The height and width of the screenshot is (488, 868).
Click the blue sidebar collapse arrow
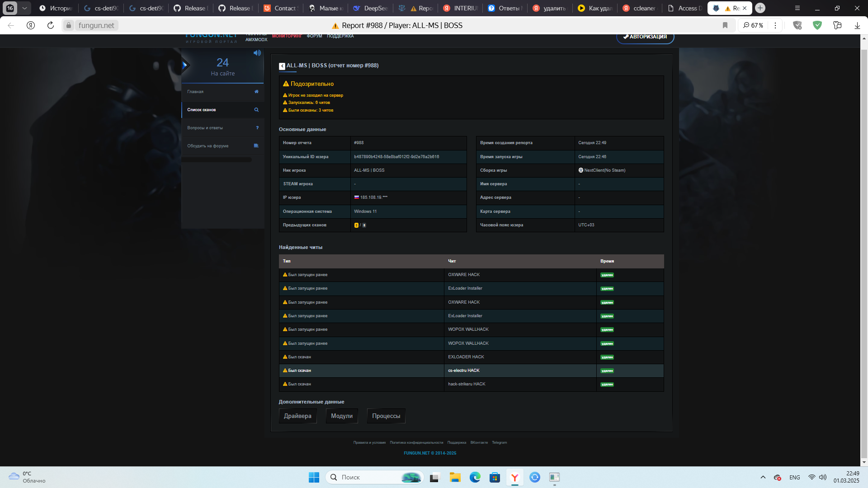point(184,65)
